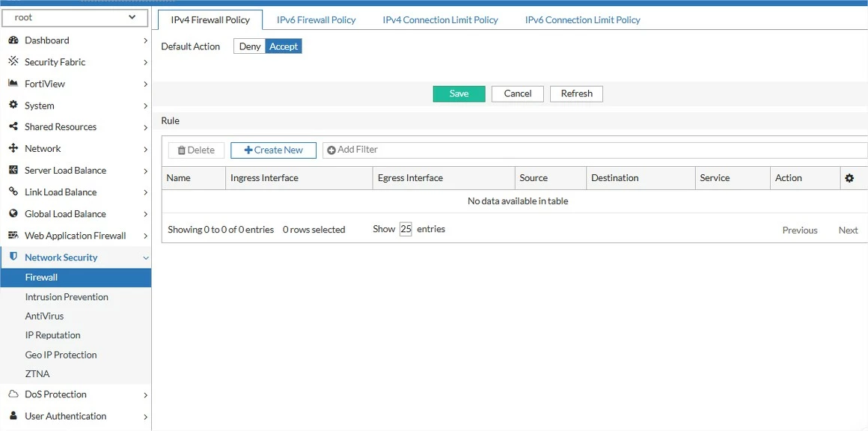
Task: Expand Global Load Balance chevron
Action: click(x=145, y=214)
